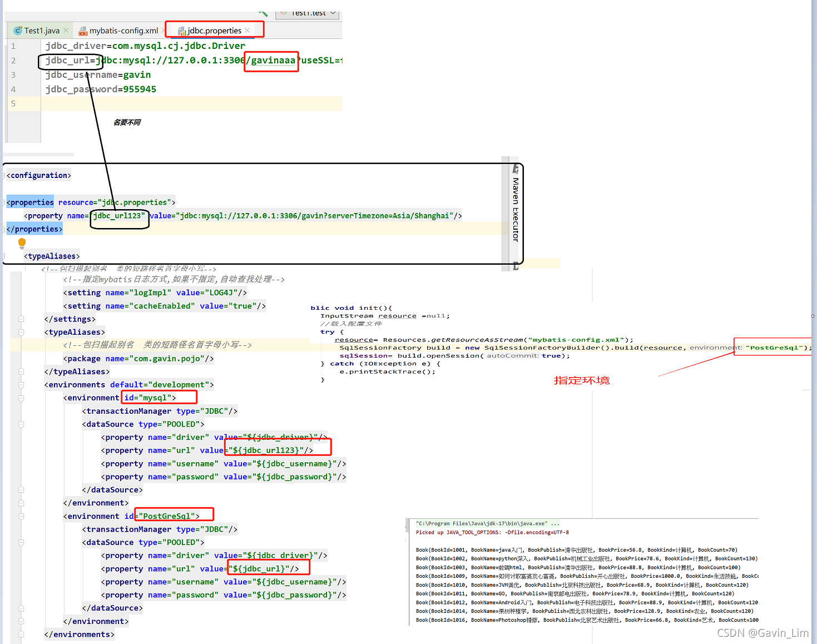
Task: Click the build.openSession code line
Action: pos(455,356)
